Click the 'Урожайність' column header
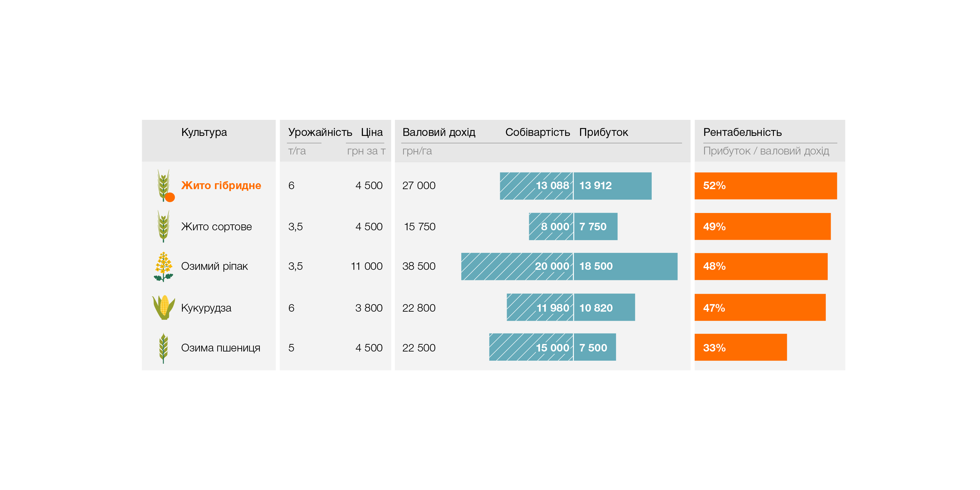Image resolution: width=980 pixels, height=490 pixels. pos(320,132)
